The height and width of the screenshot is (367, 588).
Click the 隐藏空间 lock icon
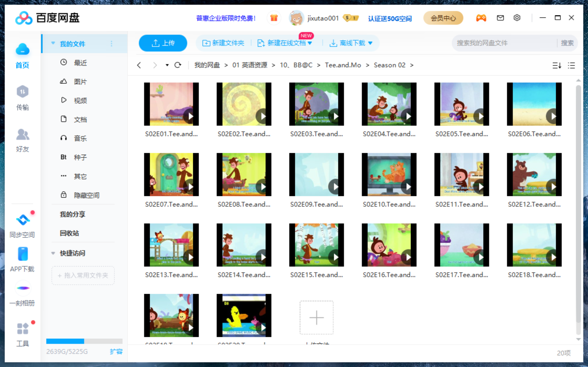[x=63, y=195]
